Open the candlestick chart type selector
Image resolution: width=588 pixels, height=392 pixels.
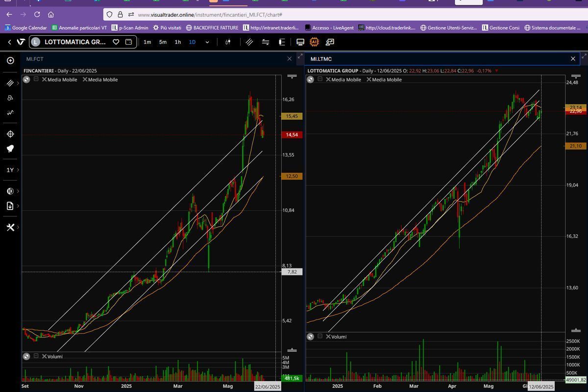click(x=228, y=42)
